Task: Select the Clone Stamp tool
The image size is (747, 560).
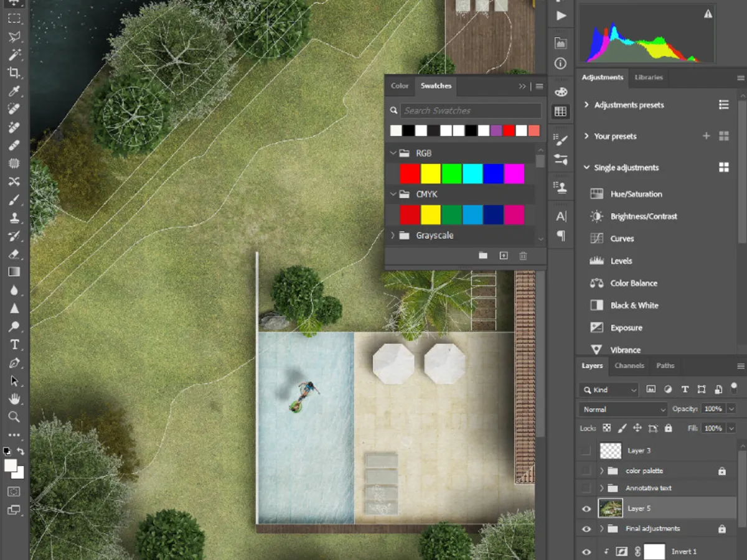Action: tap(14, 217)
